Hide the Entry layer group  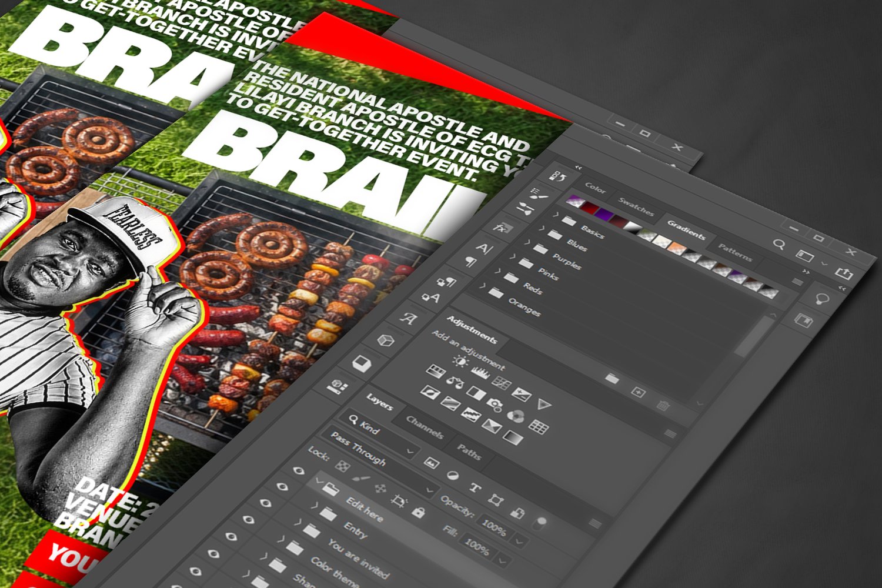[283, 487]
